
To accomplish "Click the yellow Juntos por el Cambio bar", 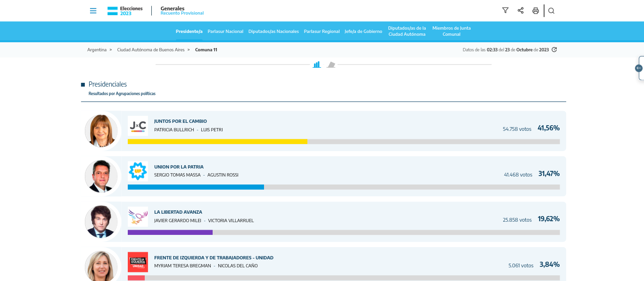I will [x=217, y=141].
